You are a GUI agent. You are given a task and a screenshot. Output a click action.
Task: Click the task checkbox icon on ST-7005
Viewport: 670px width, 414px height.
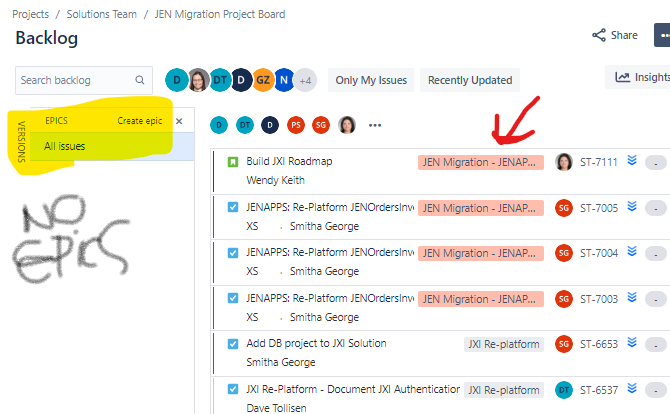233,208
